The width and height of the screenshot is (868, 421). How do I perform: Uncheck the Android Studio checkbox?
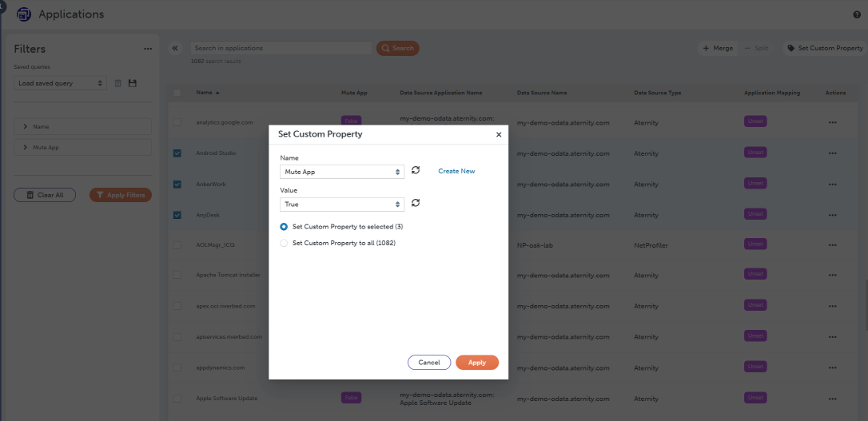pos(177,153)
